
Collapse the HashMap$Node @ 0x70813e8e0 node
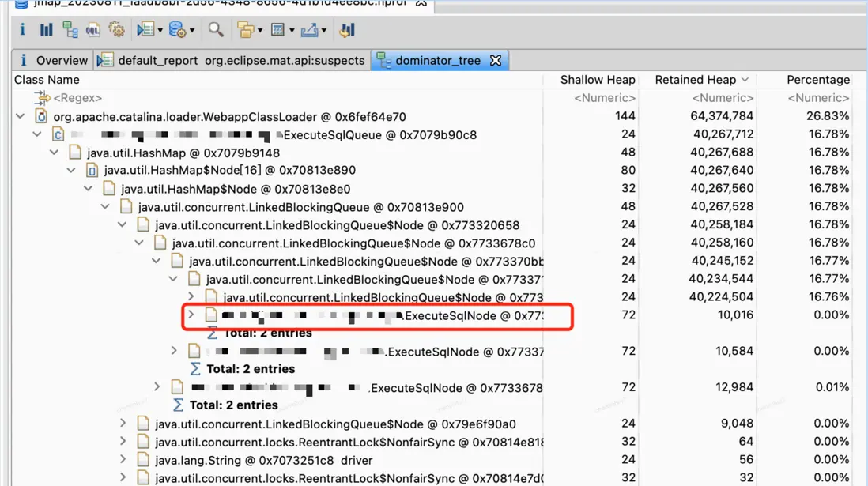click(x=88, y=189)
